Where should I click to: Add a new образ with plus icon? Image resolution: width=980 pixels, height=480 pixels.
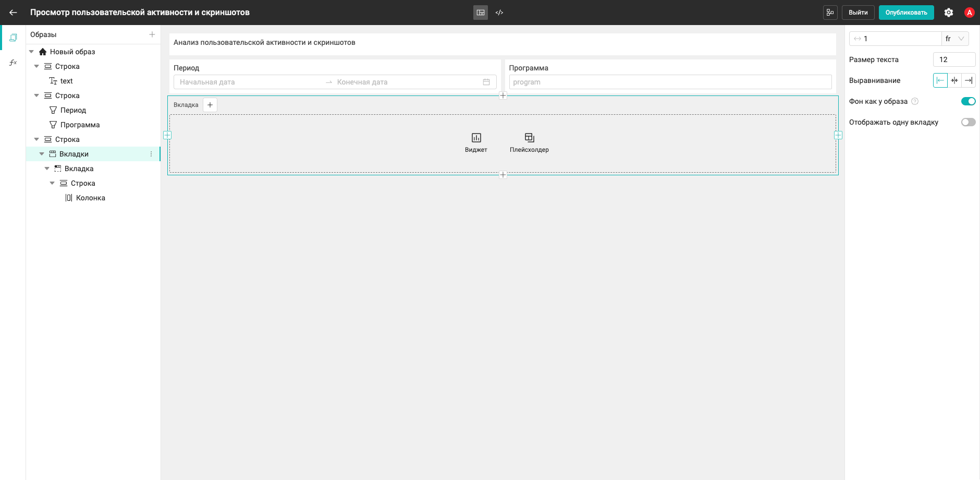pyautogui.click(x=152, y=34)
